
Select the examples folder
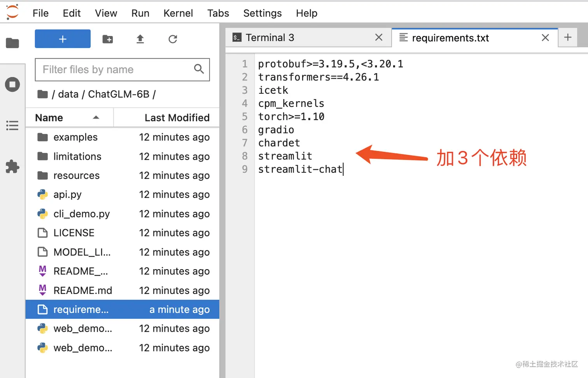[122, 137]
